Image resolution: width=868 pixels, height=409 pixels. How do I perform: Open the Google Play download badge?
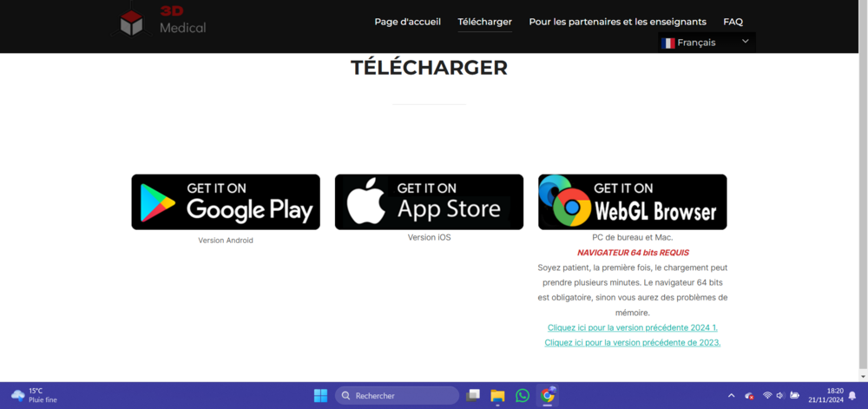tap(226, 201)
